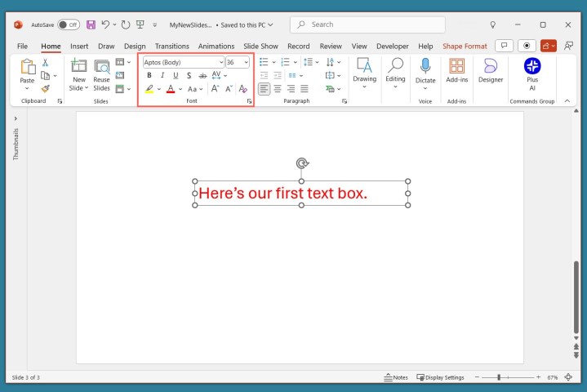Toggle Bold formatting

[x=149, y=75]
